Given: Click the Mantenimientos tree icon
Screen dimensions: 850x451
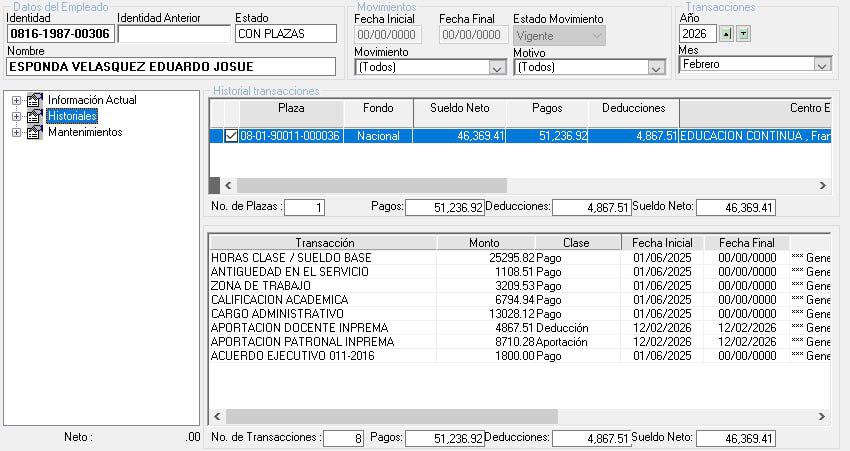Looking at the screenshot, I should (x=34, y=132).
